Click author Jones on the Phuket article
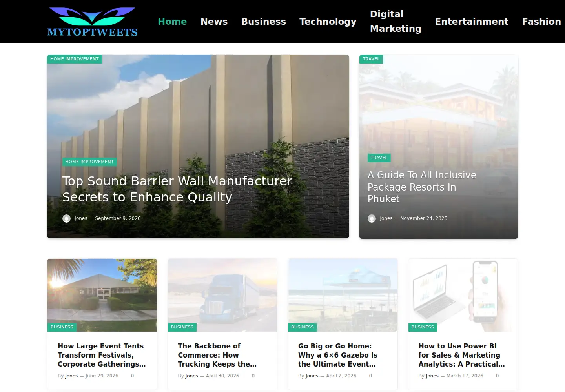565x392 pixels. pos(386,218)
